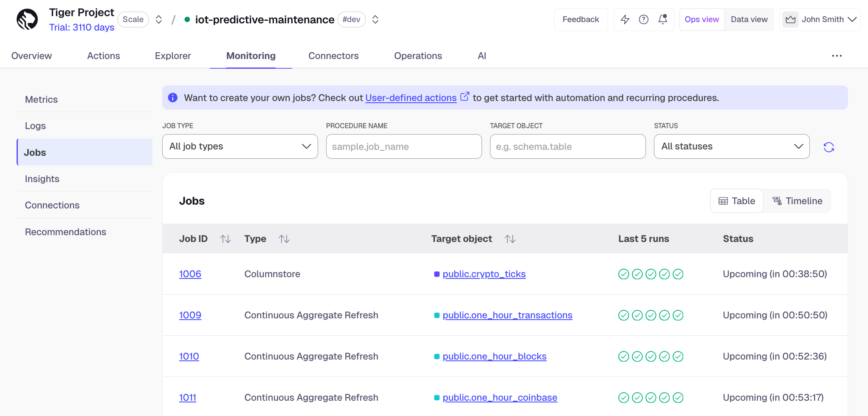The image size is (868, 416).
Task: Open the All statuses dropdown
Action: (731, 146)
